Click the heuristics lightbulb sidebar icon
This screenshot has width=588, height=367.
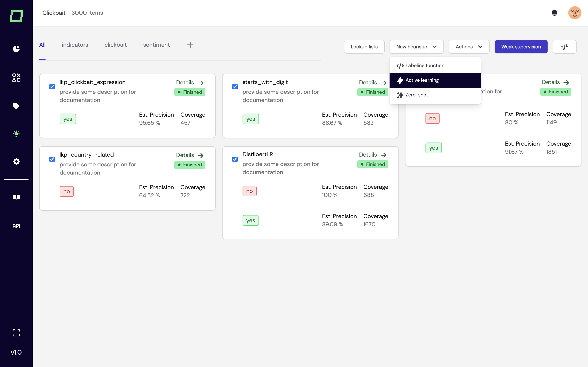tap(16, 134)
